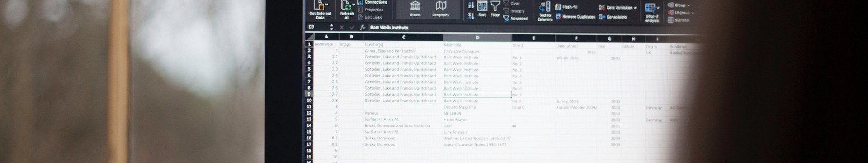Click the fx insert function icon
Screen dimensions: 868x163
pos(362,27)
